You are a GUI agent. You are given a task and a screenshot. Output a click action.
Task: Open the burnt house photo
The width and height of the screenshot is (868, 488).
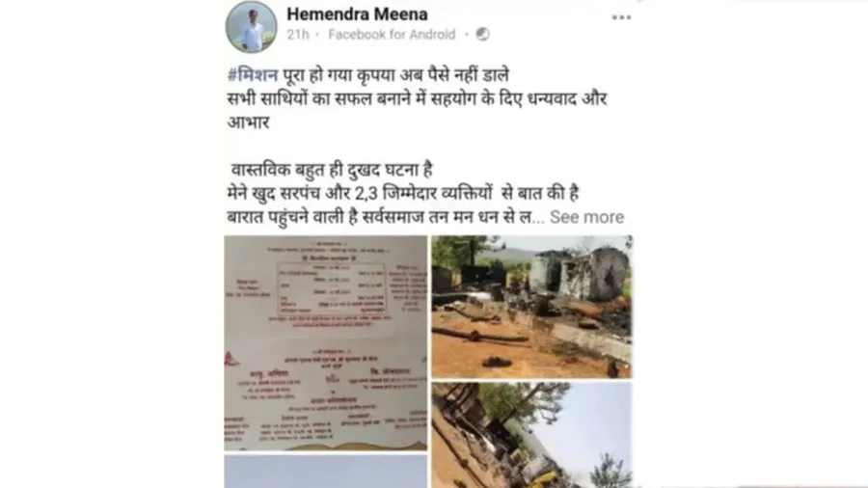point(532,307)
